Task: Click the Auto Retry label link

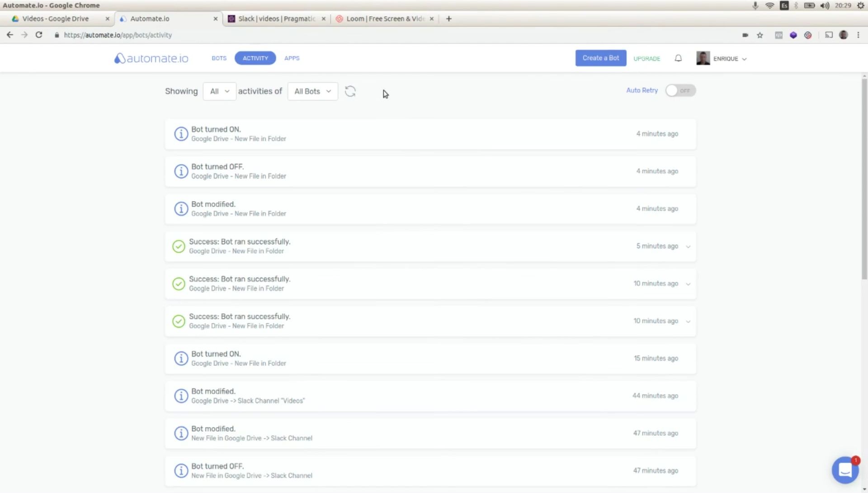Action: (642, 90)
